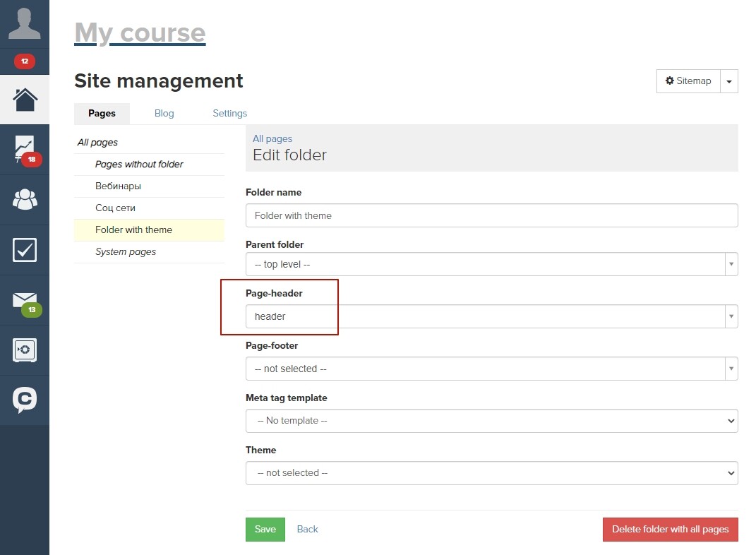Click Delete folder with all pages
This screenshot has width=756, height=555.
pos(670,530)
